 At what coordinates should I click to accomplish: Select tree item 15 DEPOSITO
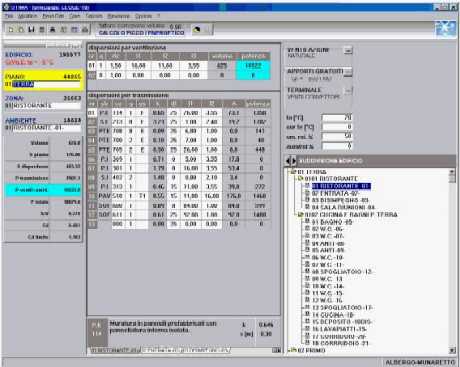(342, 322)
